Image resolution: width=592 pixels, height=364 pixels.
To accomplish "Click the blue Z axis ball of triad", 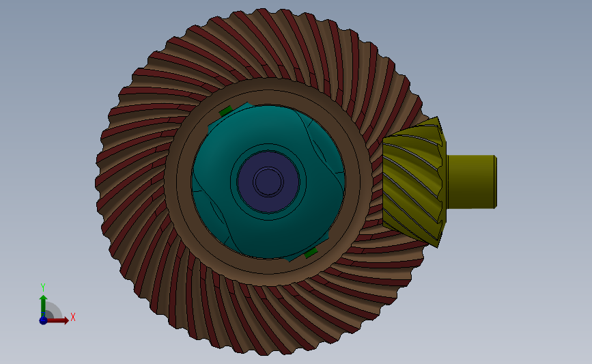I will coord(43,320).
